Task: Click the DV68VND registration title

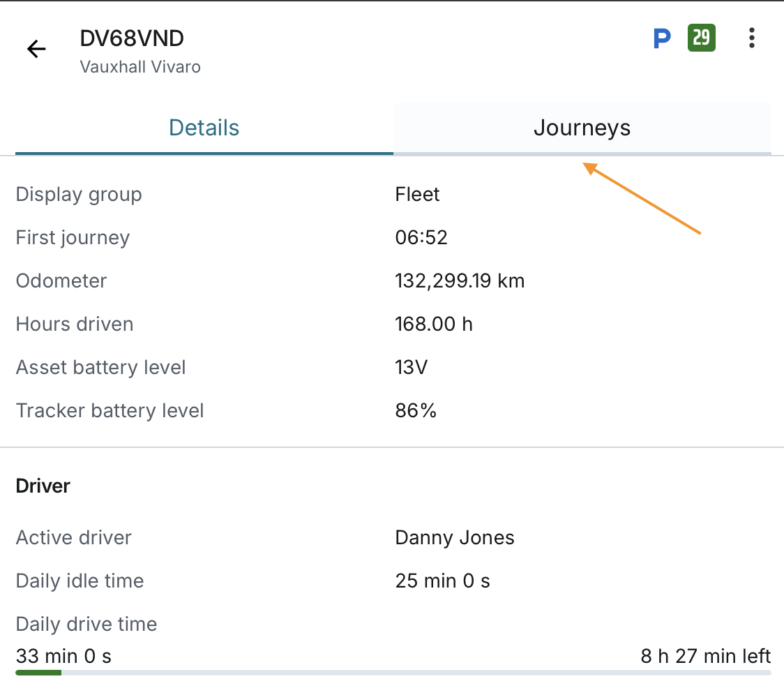Action: (132, 39)
